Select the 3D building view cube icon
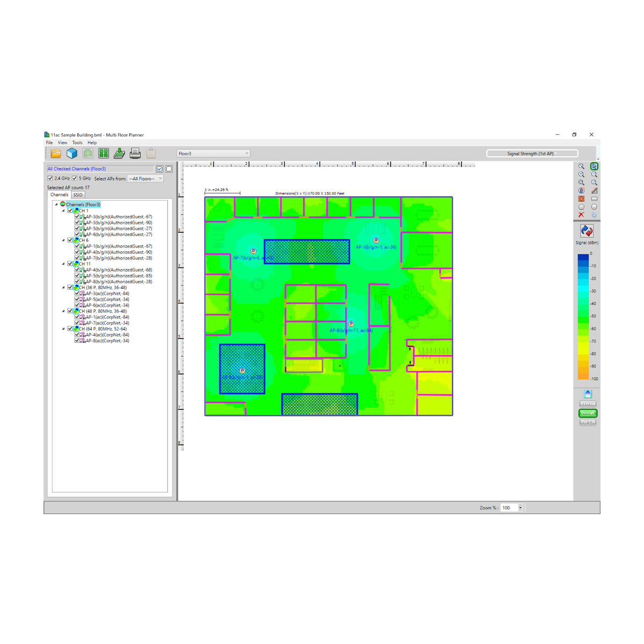The height and width of the screenshot is (644, 644). [72, 153]
